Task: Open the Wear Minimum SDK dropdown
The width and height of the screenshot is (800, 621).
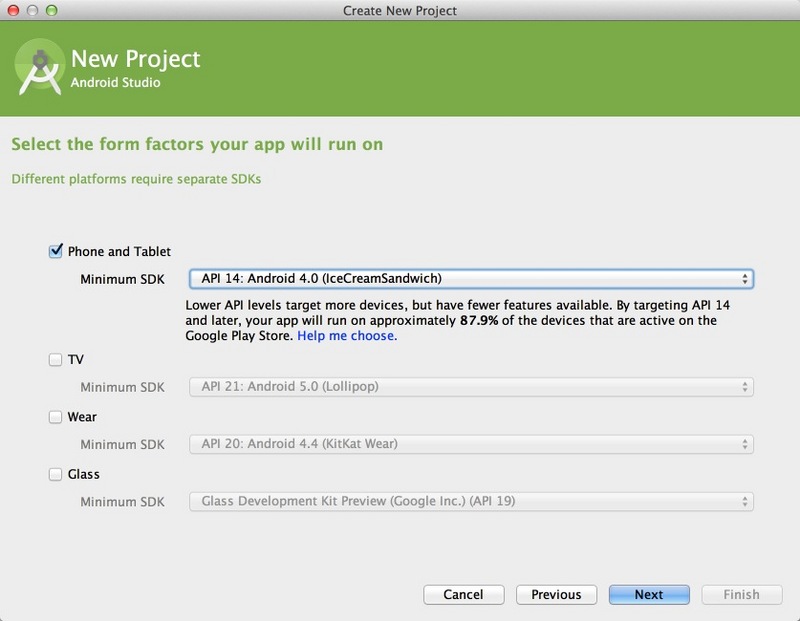Action: pos(471,444)
